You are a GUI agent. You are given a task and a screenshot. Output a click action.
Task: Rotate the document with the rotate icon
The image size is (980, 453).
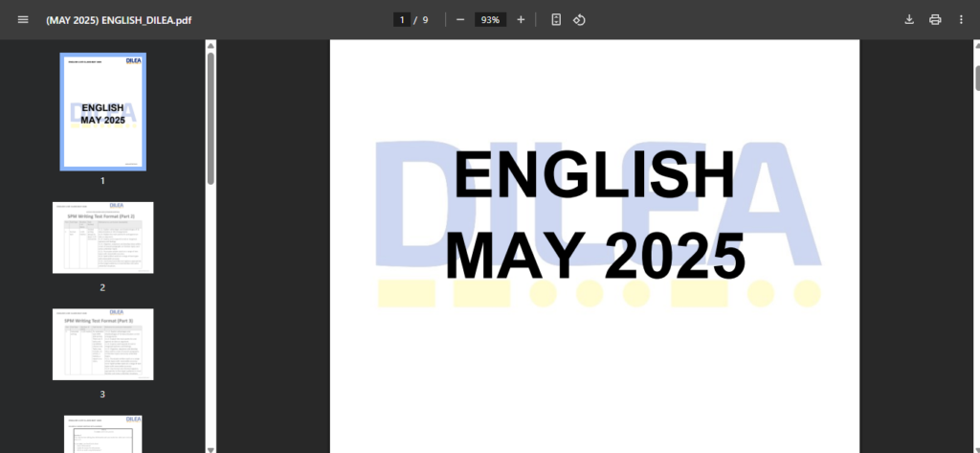(579, 19)
